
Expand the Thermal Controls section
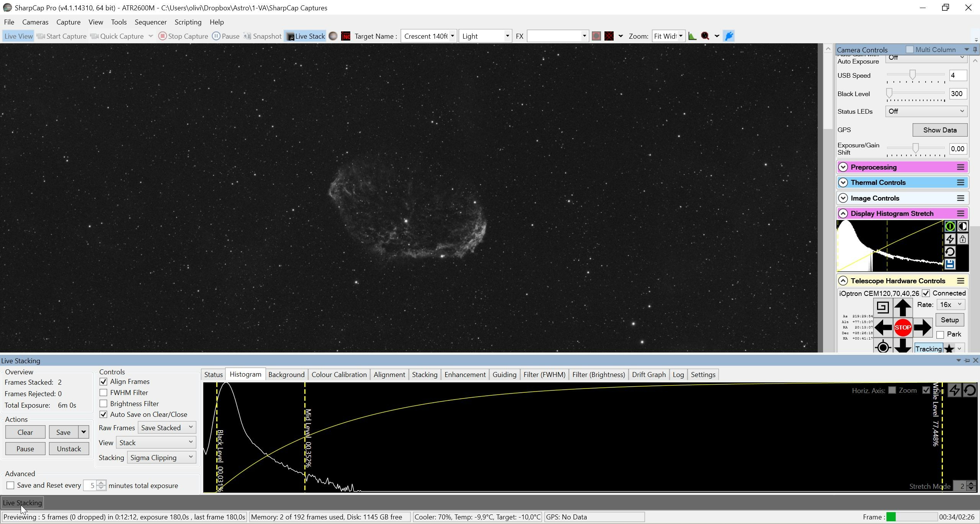(x=843, y=183)
